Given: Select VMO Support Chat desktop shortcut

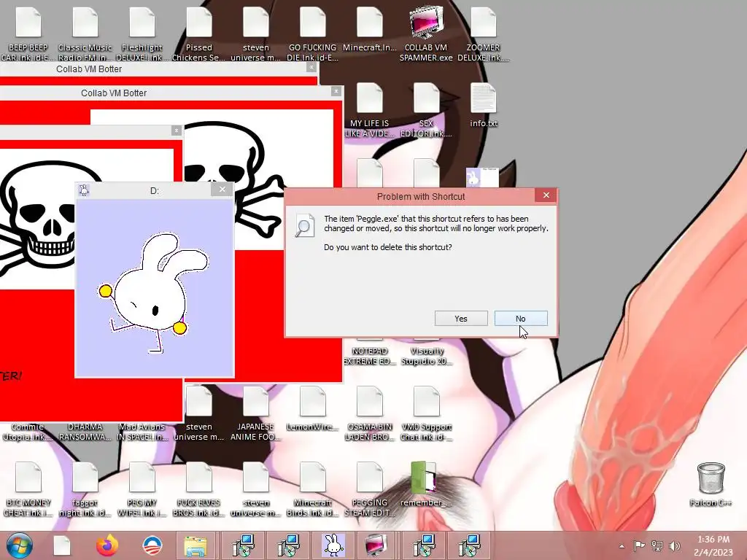Looking at the screenshot, I should coord(426,414).
